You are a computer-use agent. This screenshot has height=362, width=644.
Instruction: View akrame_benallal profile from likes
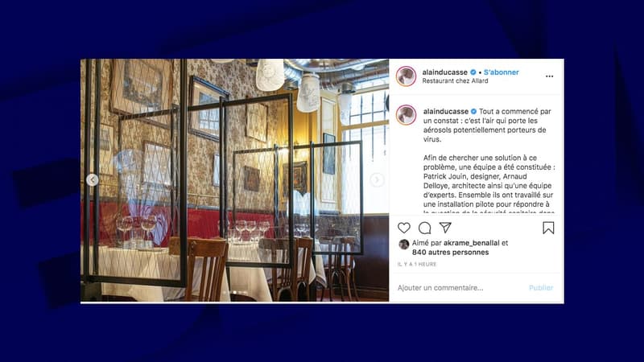tap(472, 243)
